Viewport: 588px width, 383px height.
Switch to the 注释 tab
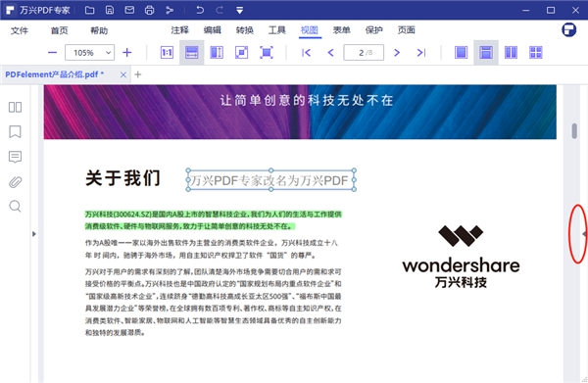coord(180,30)
